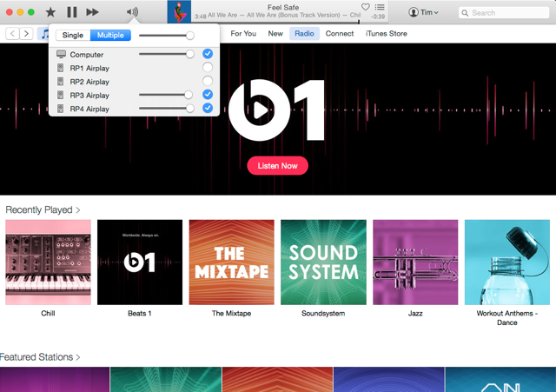Click the Soundsystem station label

(323, 313)
